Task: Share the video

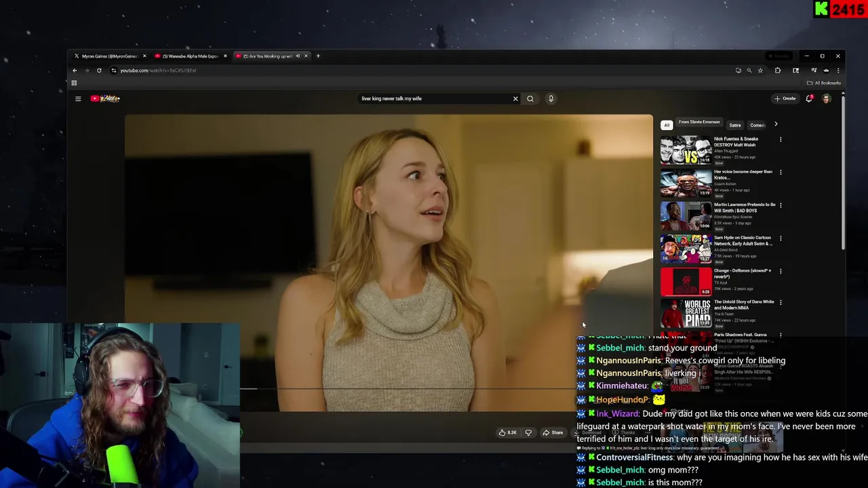Action: [553, 432]
